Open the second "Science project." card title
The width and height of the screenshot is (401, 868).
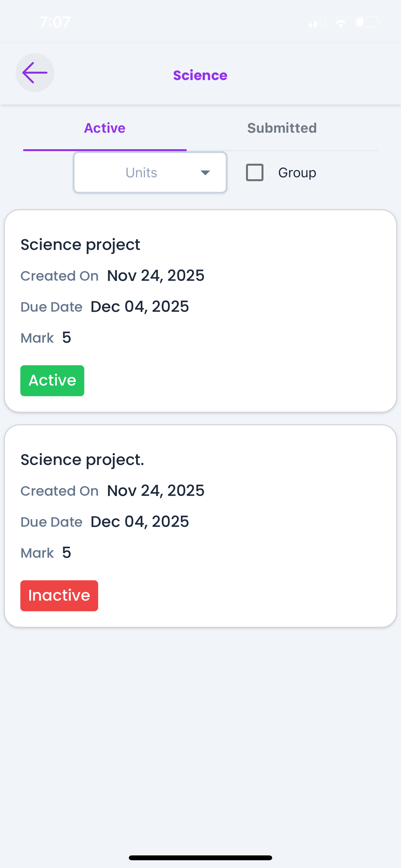82,460
